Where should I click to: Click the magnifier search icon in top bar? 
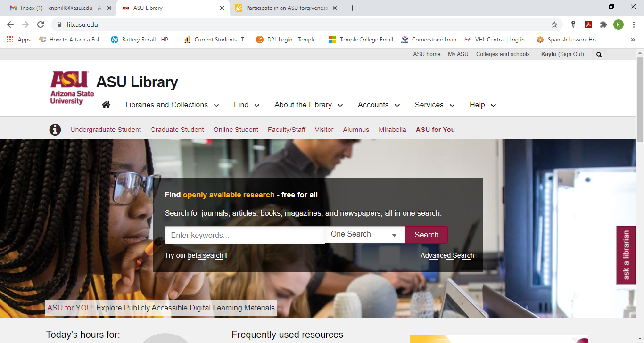599,55
